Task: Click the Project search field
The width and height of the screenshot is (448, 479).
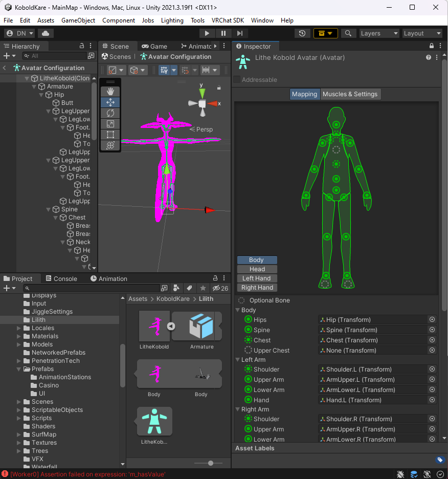Action: [92, 288]
